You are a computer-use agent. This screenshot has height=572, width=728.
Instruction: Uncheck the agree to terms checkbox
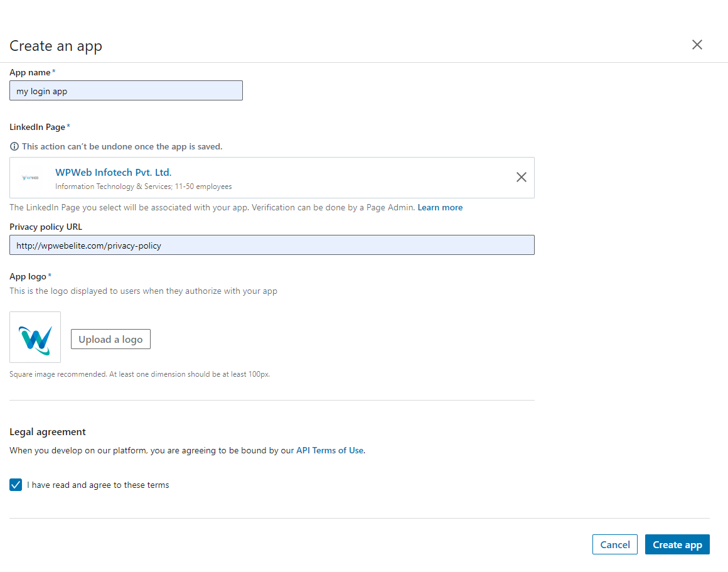[x=16, y=485]
